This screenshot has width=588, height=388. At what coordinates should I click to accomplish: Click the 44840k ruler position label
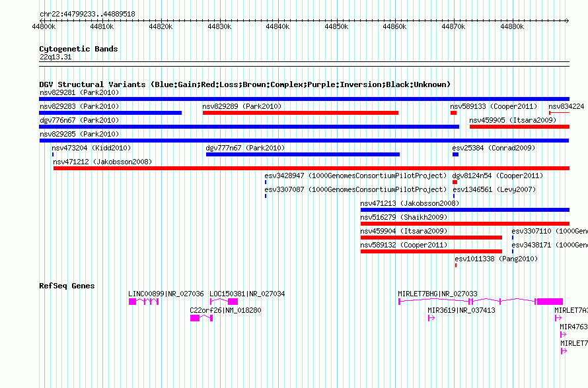(x=277, y=26)
